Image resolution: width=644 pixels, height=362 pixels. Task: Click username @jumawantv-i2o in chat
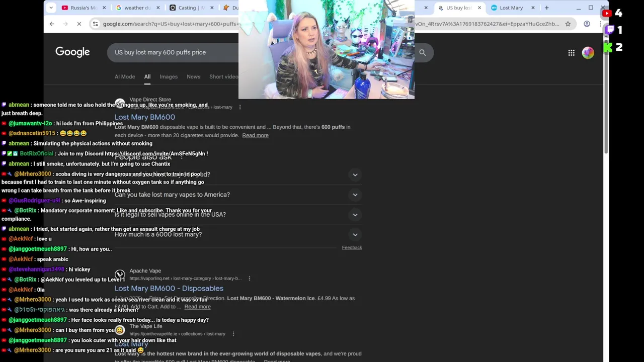pyautogui.click(x=30, y=124)
